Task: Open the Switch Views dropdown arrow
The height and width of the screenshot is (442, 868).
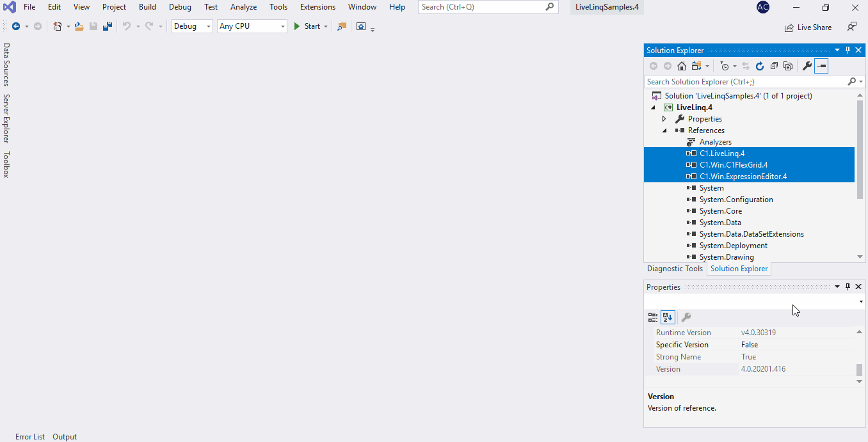Action: [x=707, y=67]
